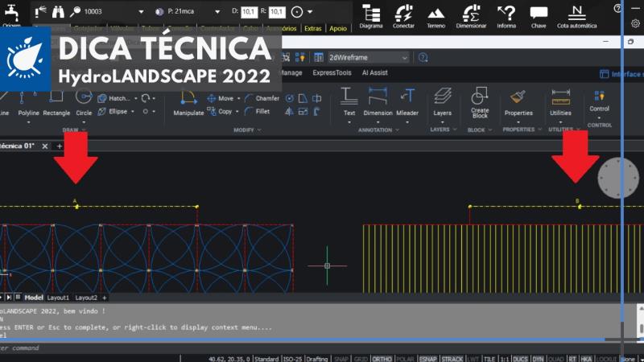Image resolution: width=644 pixels, height=362 pixels.
Task: Open the Extras tab
Action: 312,28
